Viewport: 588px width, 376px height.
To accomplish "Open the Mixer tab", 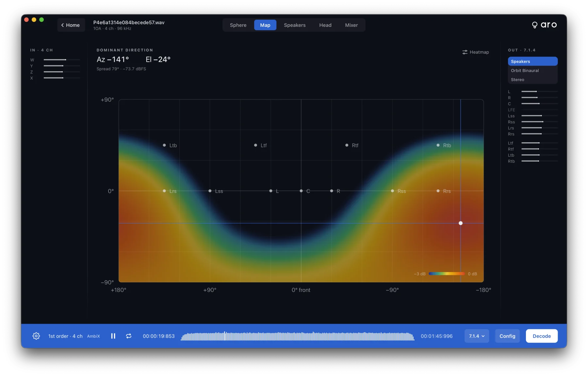I will tap(351, 25).
